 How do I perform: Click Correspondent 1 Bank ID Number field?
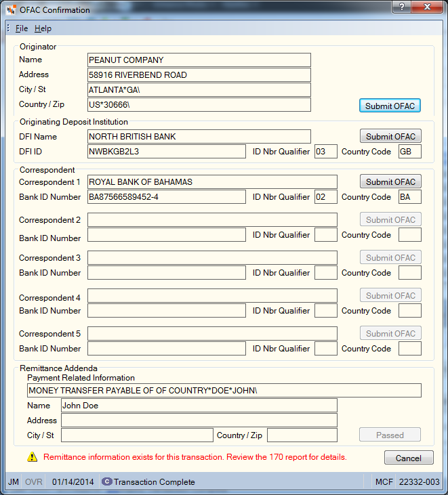(x=167, y=196)
